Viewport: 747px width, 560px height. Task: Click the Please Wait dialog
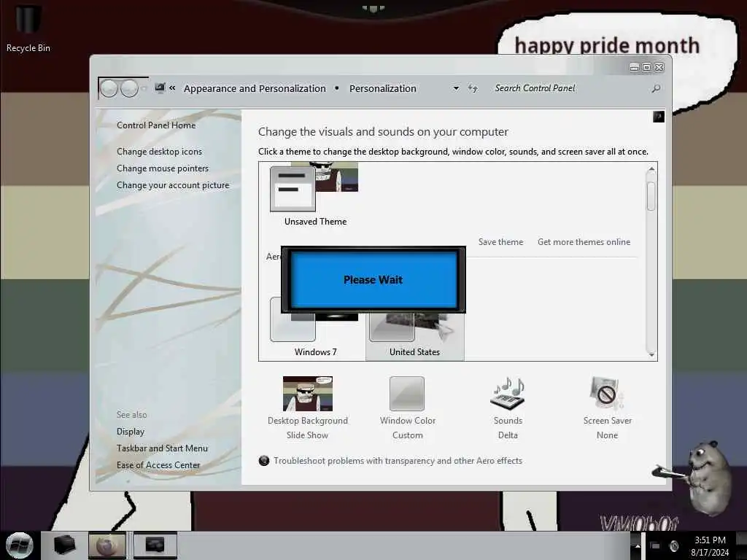[x=373, y=279]
